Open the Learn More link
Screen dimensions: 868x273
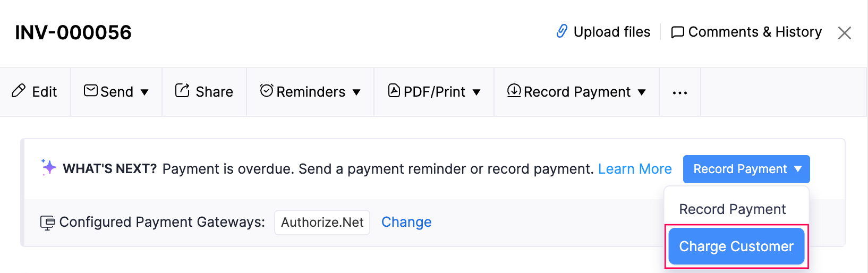(x=635, y=169)
